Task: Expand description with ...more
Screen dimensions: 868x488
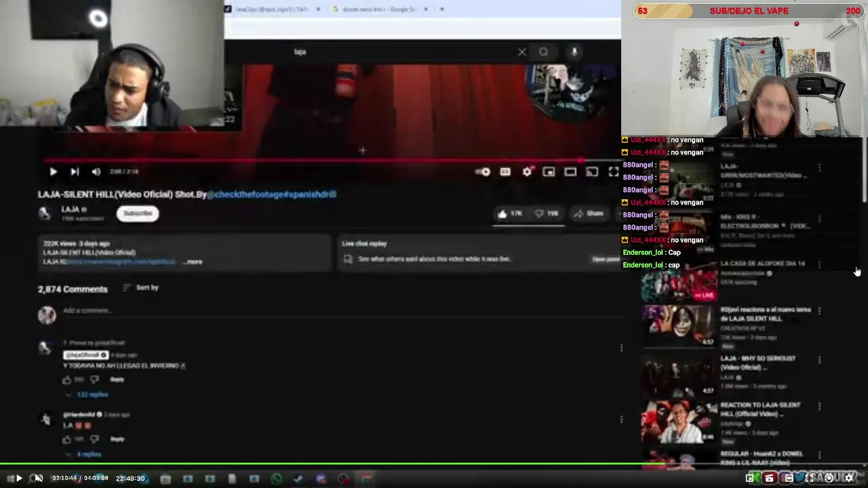Action: pyautogui.click(x=193, y=262)
